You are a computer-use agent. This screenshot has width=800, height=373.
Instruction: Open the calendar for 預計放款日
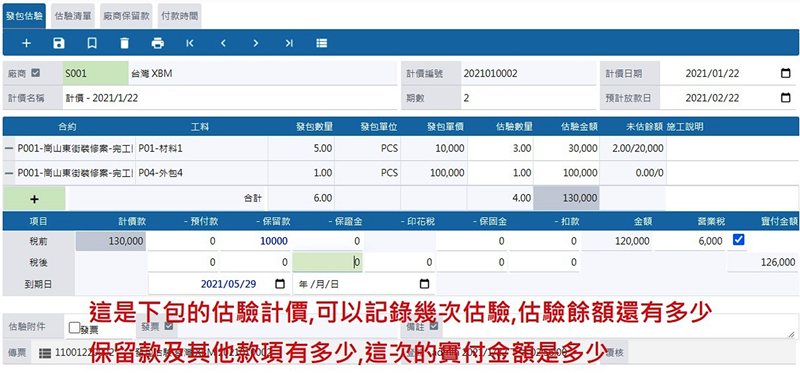786,97
